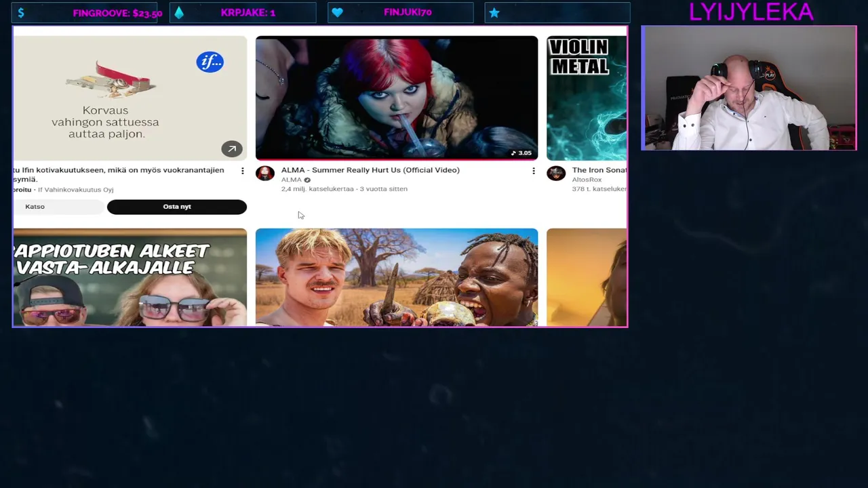Open the If insurance ad image

tap(130, 98)
